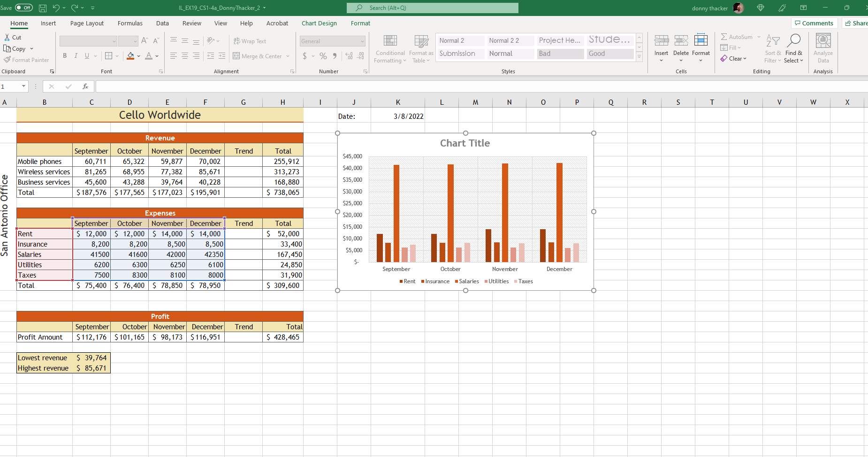Open the Insert tab
868x457 pixels.
(x=48, y=23)
